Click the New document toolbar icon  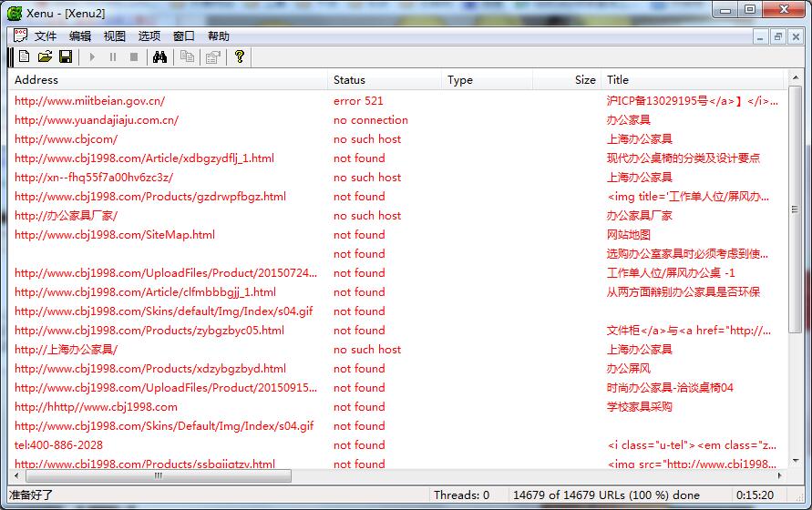point(24,56)
